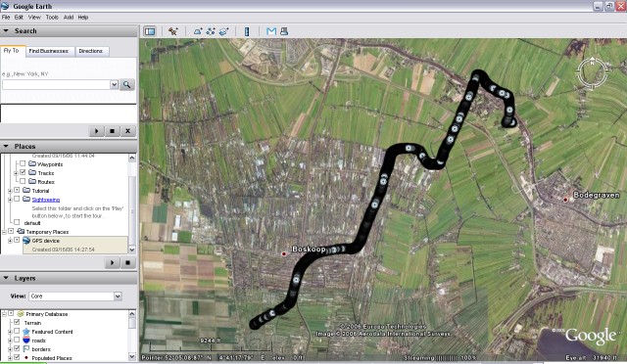Image resolution: width=627 pixels, height=364 pixels.
Task: Open the Help menu
Action: 83,18
